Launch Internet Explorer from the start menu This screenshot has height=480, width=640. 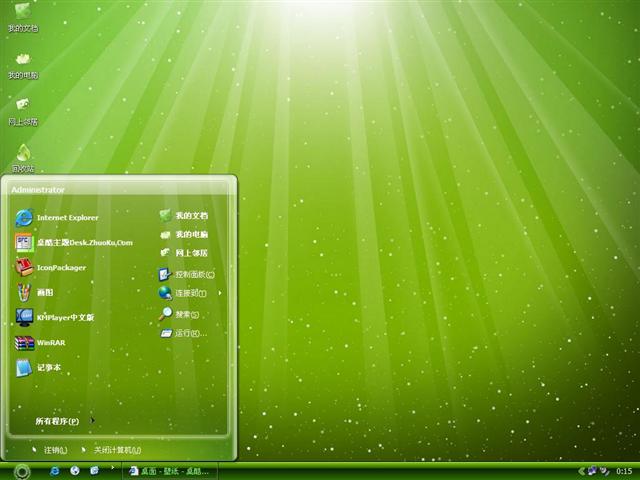tap(57, 218)
